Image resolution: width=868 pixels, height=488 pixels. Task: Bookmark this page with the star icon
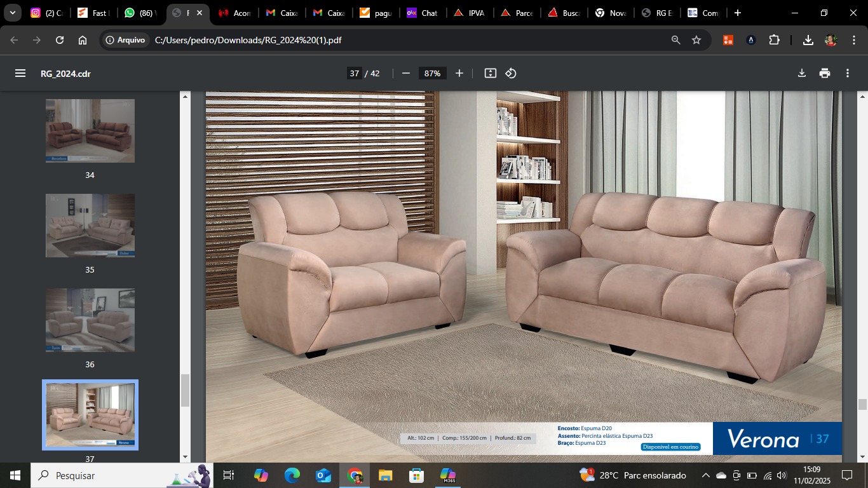tap(696, 40)
